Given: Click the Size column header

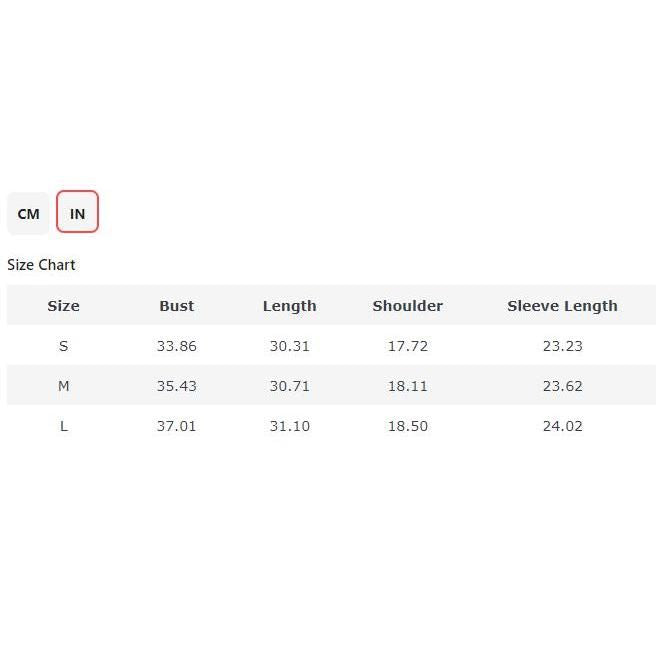Looking at the screenshot, I should [x=63, y=306].
